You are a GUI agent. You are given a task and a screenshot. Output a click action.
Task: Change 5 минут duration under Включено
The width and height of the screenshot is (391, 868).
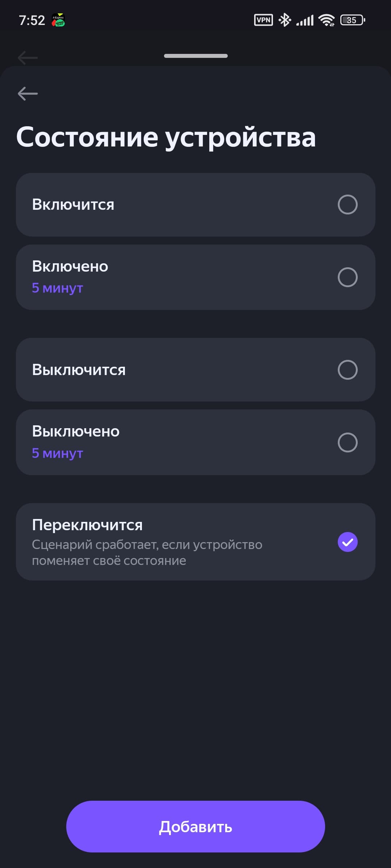pos(58,288)
